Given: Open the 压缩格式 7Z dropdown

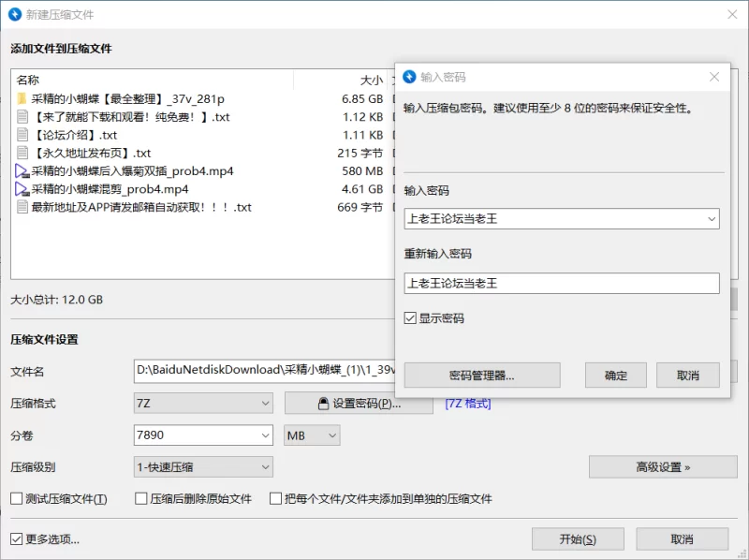Looking at the screenshot, I should (203, 404).
